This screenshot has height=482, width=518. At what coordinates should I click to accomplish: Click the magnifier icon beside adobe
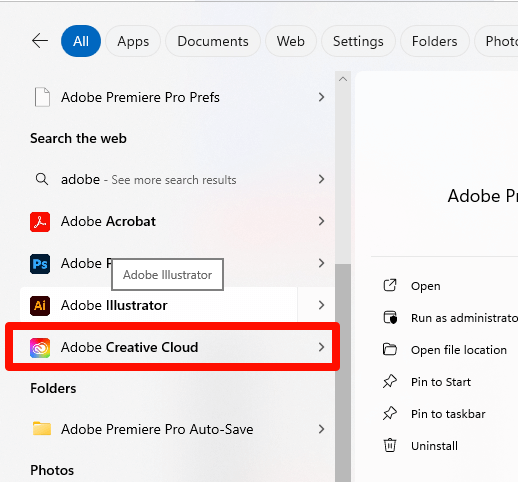point(42,179)
